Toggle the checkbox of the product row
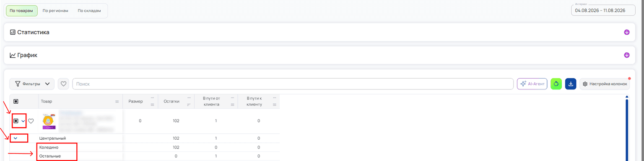This screenshot has width=644, height=161. [x=16, y=121]
